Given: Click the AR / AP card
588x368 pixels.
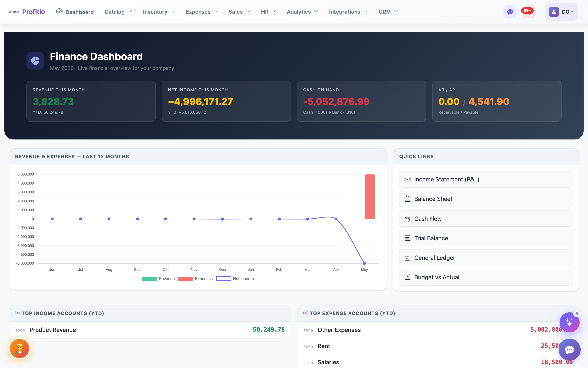Looking at the screenshot, I should tap(497, 101).
